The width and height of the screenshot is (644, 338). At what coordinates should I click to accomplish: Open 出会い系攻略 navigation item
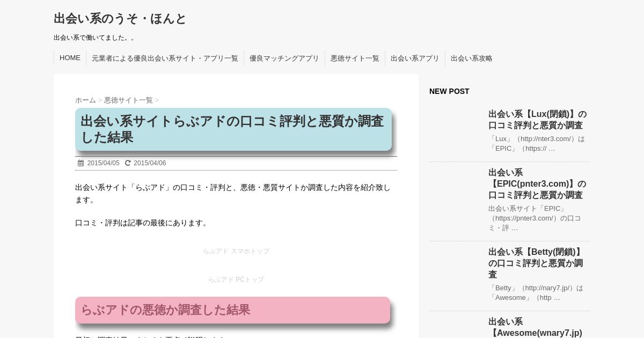[471, 58]
